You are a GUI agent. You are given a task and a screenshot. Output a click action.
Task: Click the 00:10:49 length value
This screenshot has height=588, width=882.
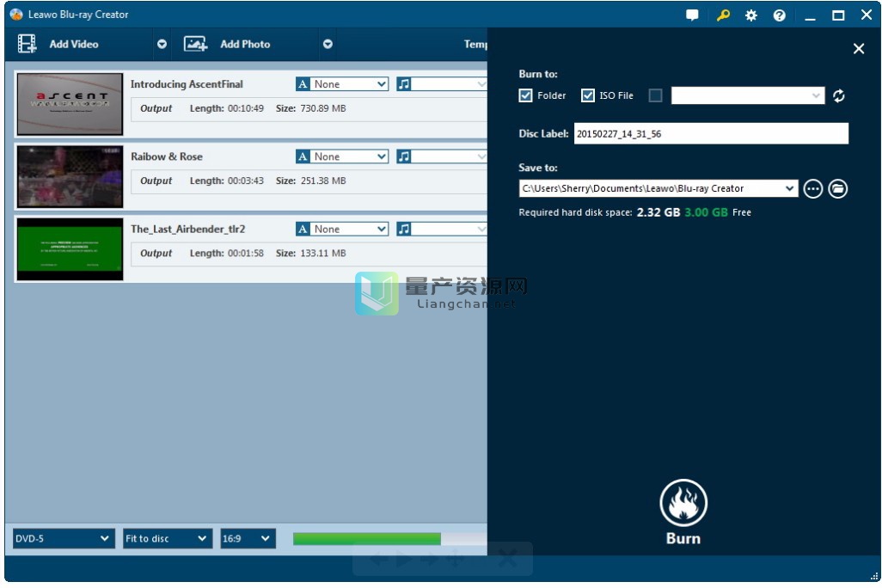click(x=245, y=108)
